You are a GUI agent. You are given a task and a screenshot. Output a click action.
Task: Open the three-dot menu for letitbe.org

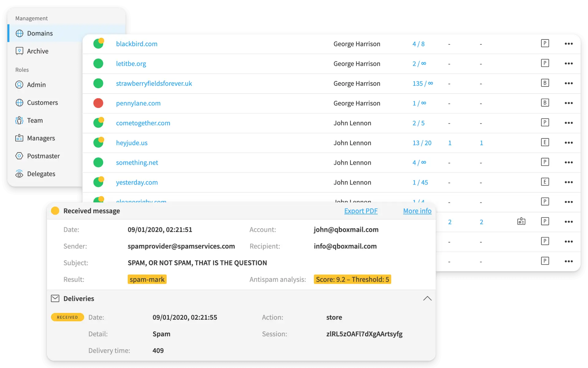coord(568,63)
